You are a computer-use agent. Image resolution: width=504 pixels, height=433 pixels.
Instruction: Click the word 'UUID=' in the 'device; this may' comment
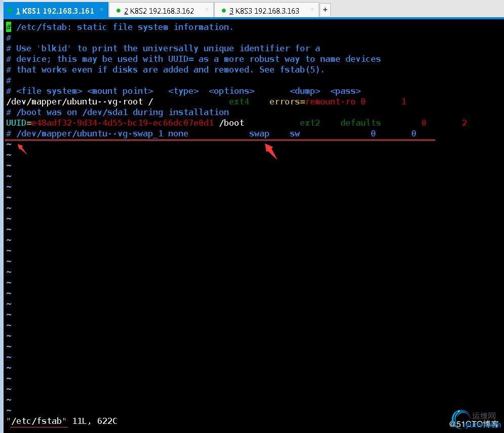coord(181,59)
